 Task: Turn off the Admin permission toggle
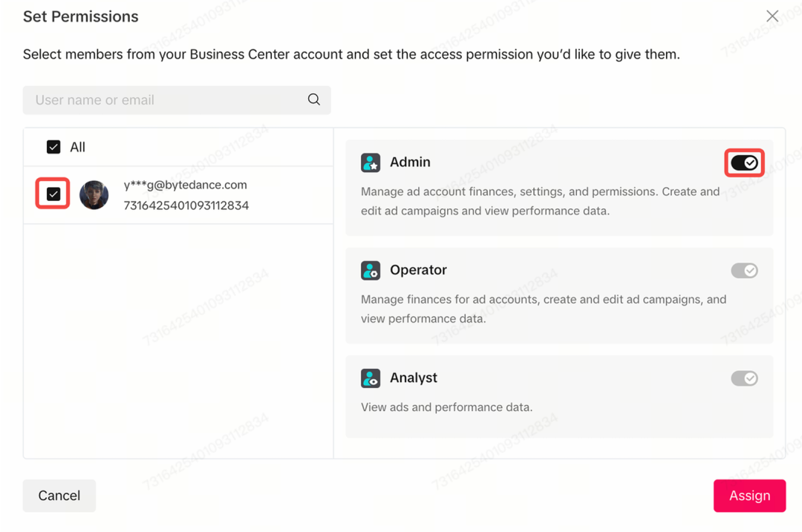click(x=744, y=162)
